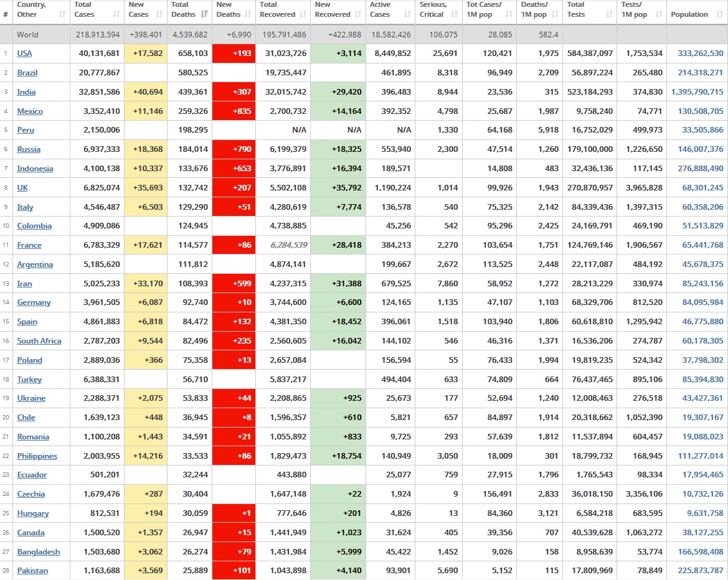Viewport: 728px width, 580px height.
Task: Sort by Total Tests column arrows
Action: (x=609, y=14)
